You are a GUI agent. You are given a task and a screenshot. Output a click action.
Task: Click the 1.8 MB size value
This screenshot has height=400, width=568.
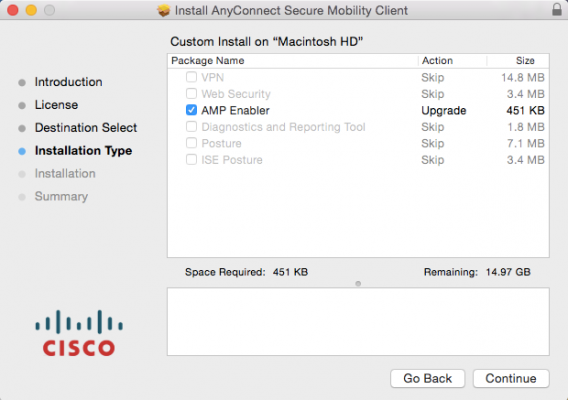[x=526, y=127]
